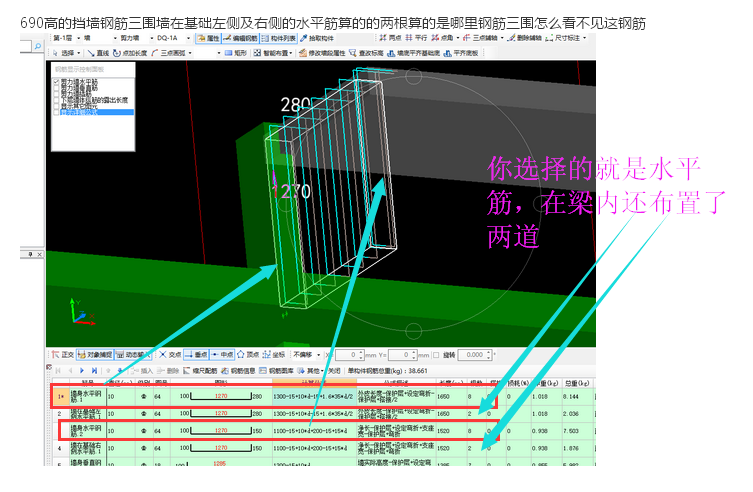Image resolution: width=753 pixels, height=492 pixels.
Task: Open the DQ-1A component name dropdown
Action: click(x=188, y=38)
